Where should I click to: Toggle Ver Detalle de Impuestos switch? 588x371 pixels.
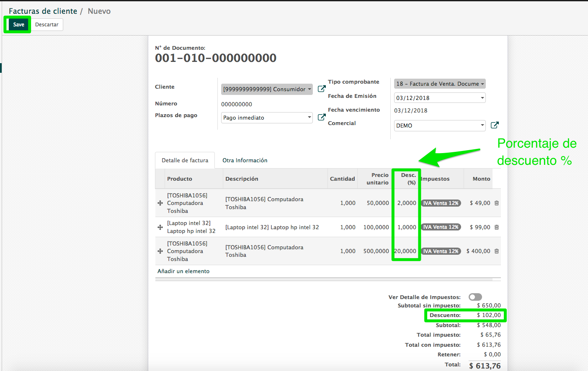[x=475, y=297]
